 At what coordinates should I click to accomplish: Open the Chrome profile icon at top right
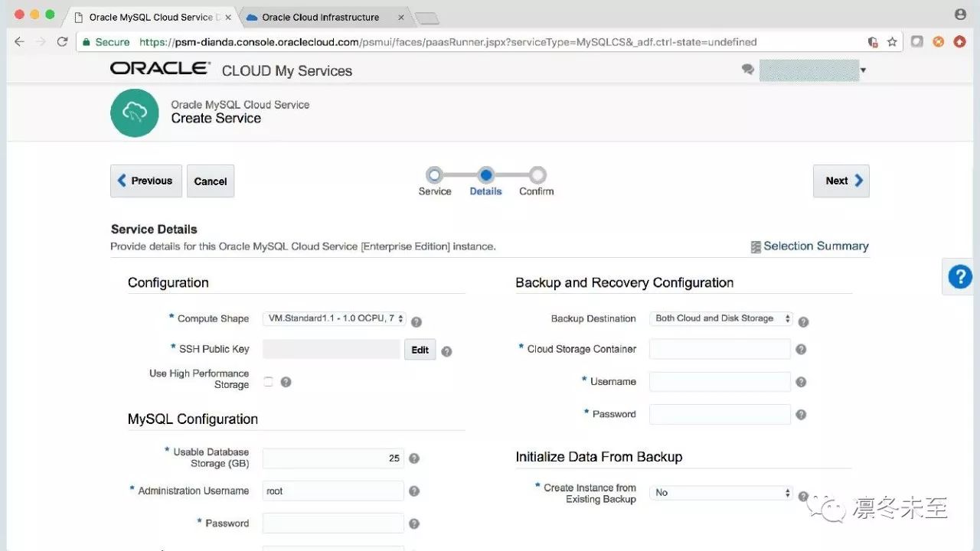[x=960, y=15]
